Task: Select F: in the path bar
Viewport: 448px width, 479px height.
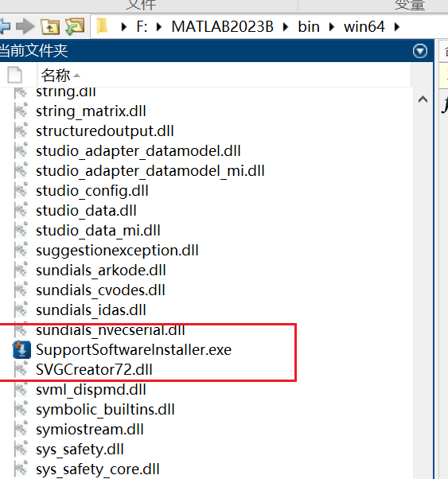Action: [x=142, y=26]
